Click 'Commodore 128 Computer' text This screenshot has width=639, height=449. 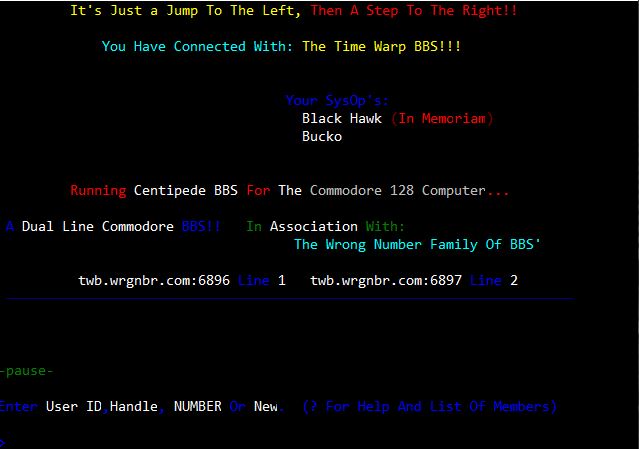point(397,190)
